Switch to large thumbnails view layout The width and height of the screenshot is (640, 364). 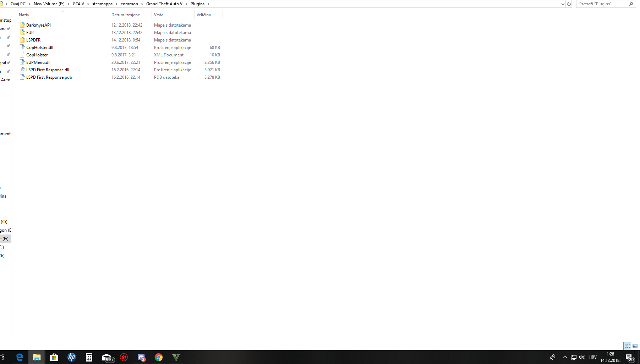[635, 346]
